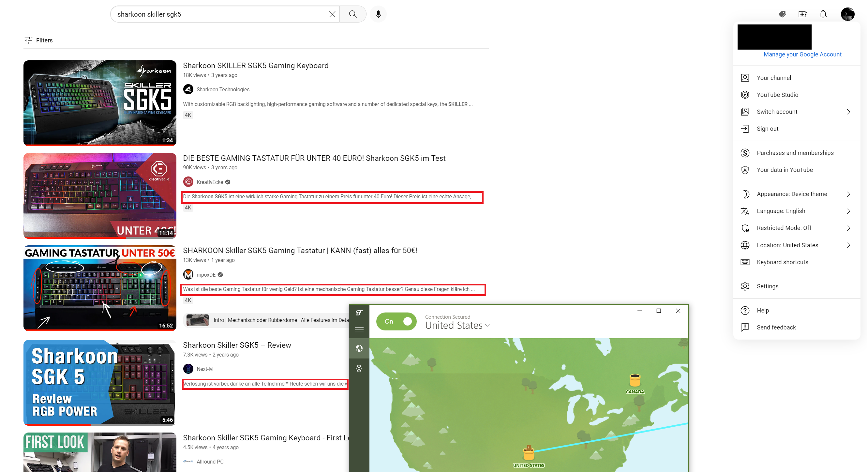Open TunnelBear settings gear icon
868x472 pixels.
[x=359, y=369]
